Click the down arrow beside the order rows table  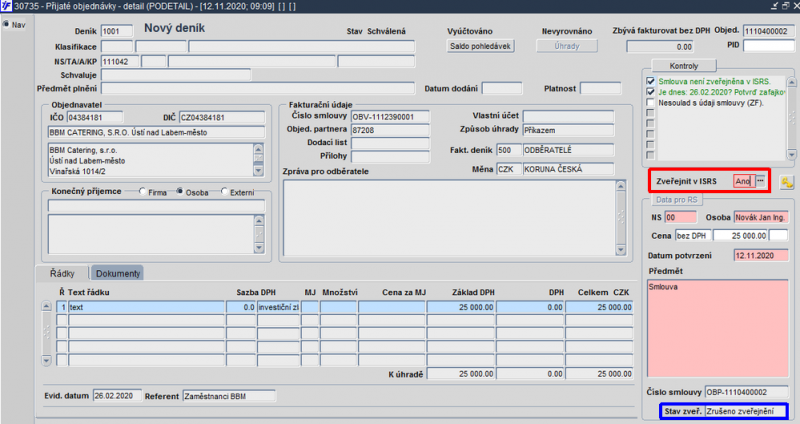click(x=46, y=360)
